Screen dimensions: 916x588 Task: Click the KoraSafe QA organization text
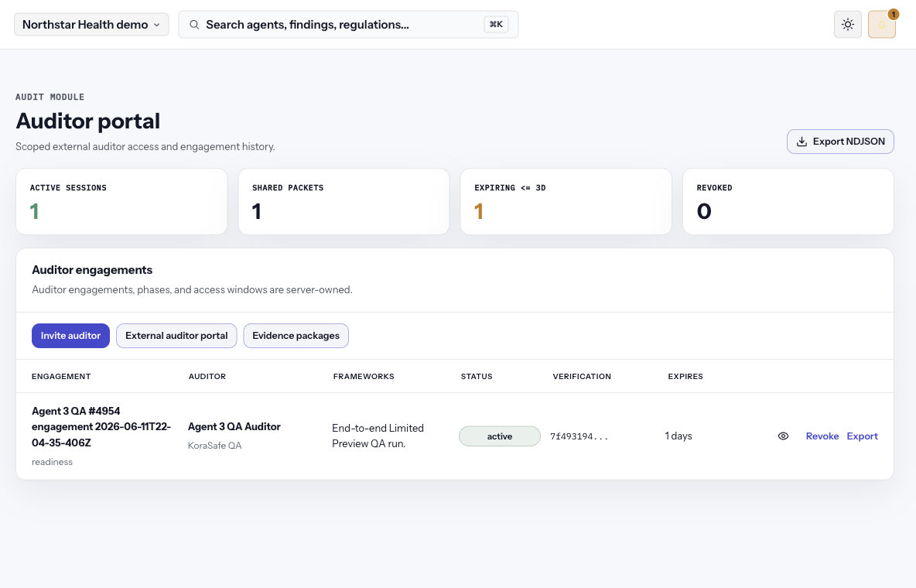[x=214, y=446]
